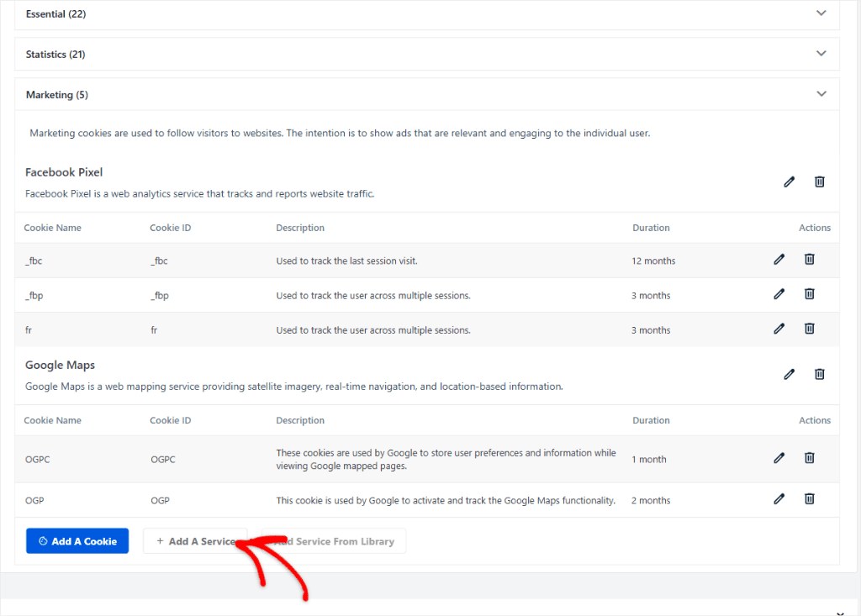Image resolution: width=861 pixels, height=616 pixels.
Task: Open Add Service From Library
Action: point(334,540)
